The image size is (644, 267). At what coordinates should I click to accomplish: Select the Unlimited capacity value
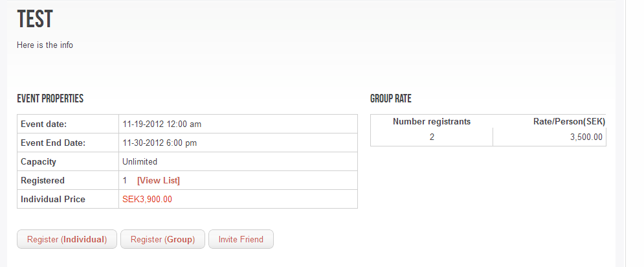pos(140,161)
